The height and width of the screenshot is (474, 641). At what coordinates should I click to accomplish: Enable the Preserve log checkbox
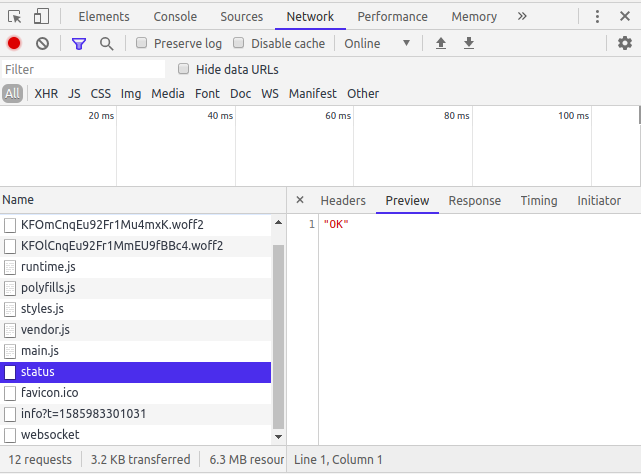[141, 43]
